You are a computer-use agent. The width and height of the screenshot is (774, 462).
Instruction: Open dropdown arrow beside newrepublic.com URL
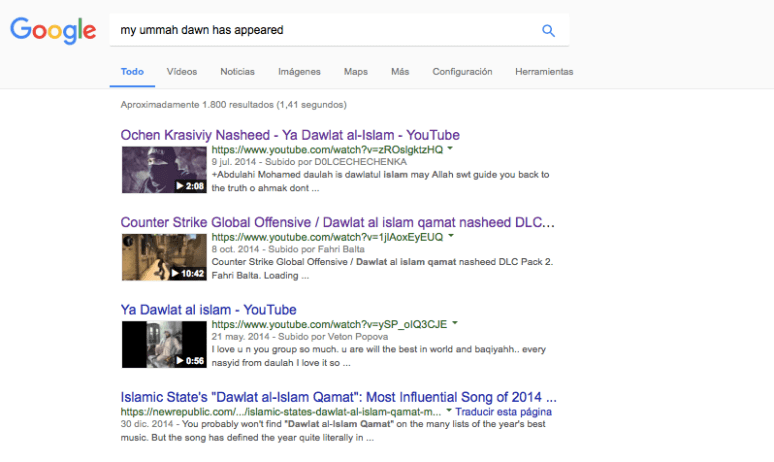tap(449, 411)
